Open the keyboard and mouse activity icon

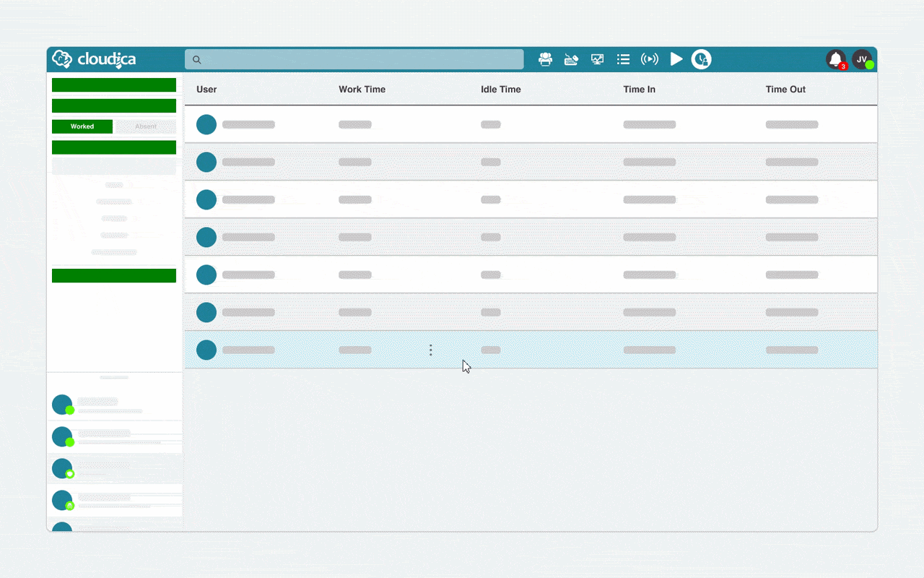coord(571,59)
